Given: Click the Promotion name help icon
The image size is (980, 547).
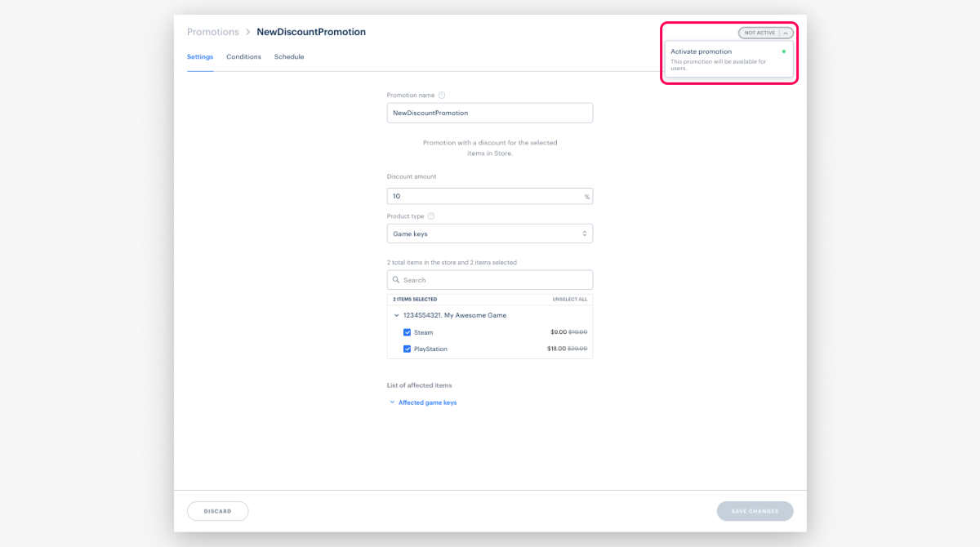Looking at the screenshot, I should pyautogui.click(x=442, y=96).
